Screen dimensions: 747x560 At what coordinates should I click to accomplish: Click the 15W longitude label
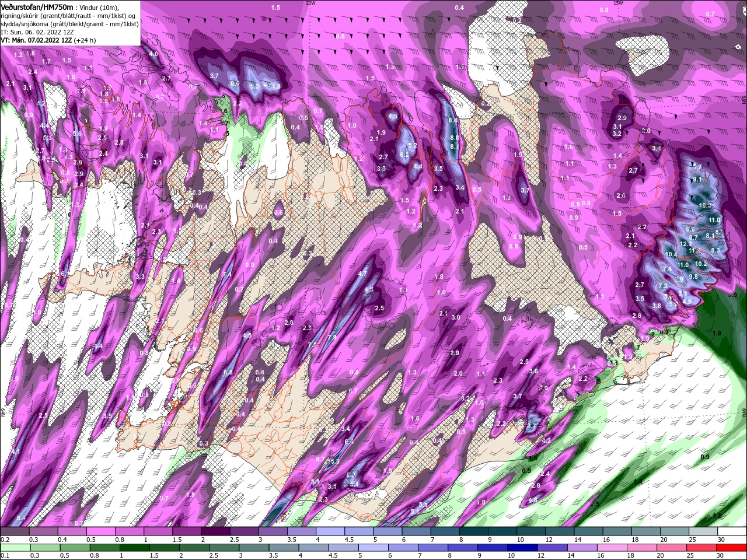(x=619, y=3)
